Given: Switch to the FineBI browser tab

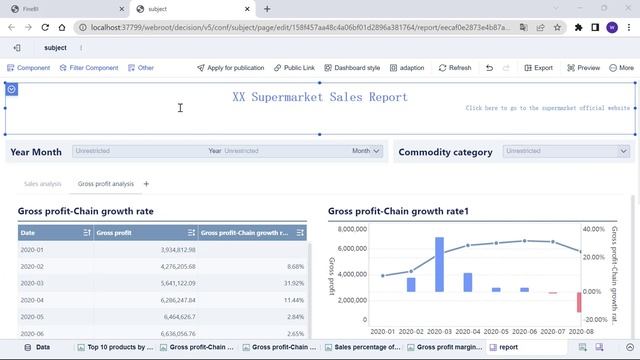Looking at the screenshot, I should tap(65, 9).
